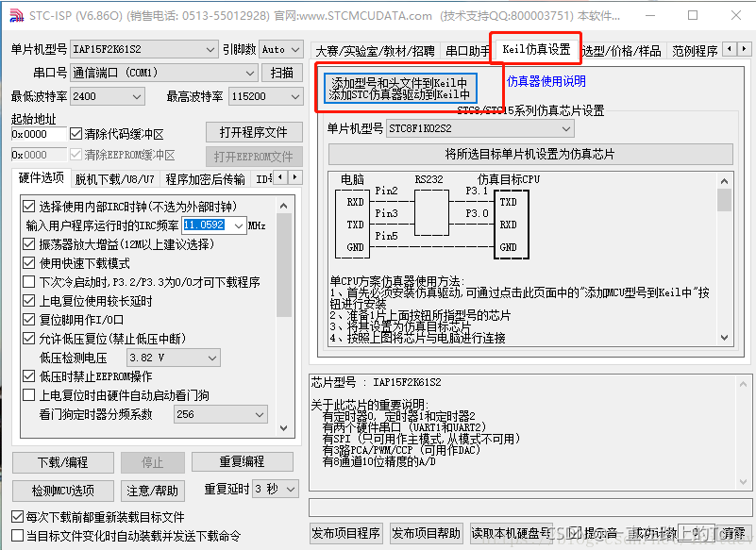Click 注意/帮助 button
The height and width of the screenshot is (550, 756).
tap(152, 491)
